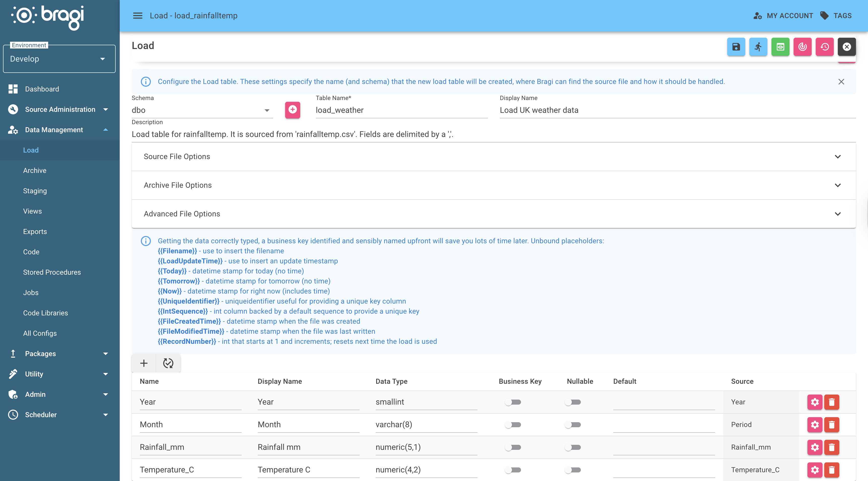The height and width of the screenshot is (481, 868).
Task: Click the blue save icon button
Action: [736, 46]
